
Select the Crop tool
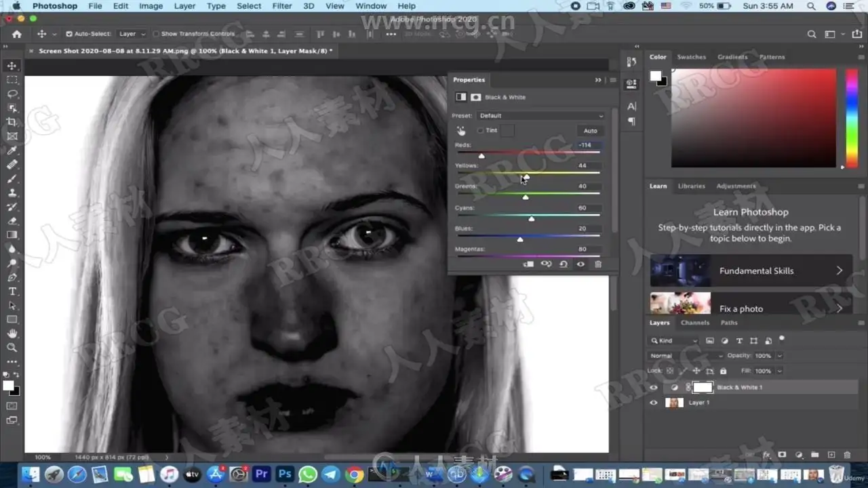(x=12, y=122)
